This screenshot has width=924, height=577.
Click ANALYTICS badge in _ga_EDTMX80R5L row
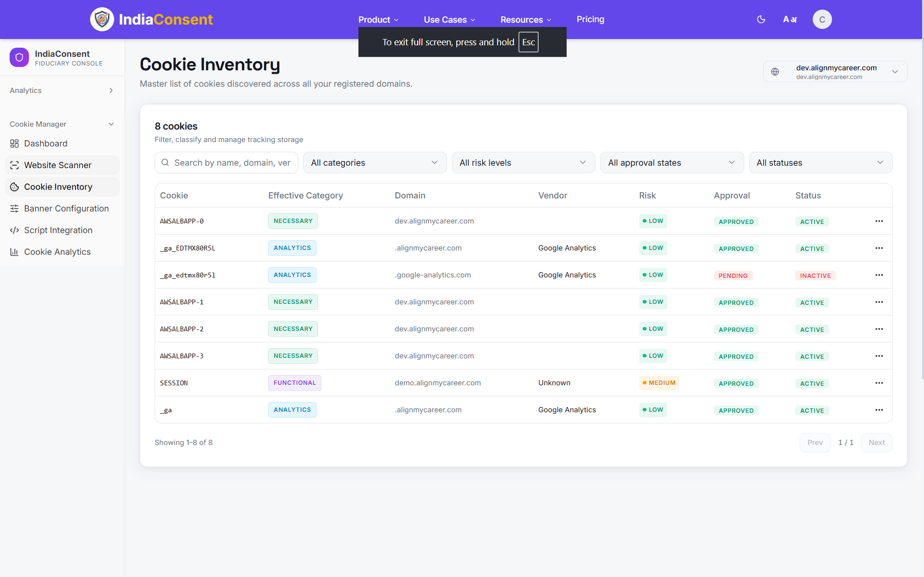point(292,248)
